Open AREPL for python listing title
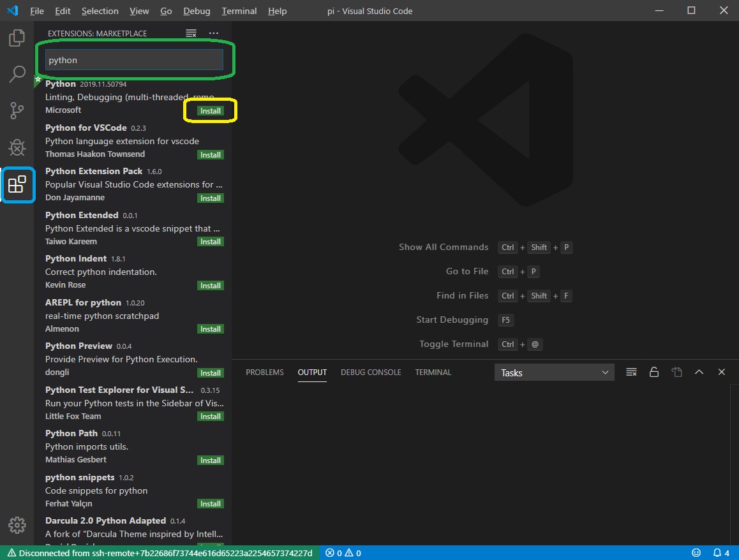The width and height of the screenshot is (739, 560). pos(83,302)
